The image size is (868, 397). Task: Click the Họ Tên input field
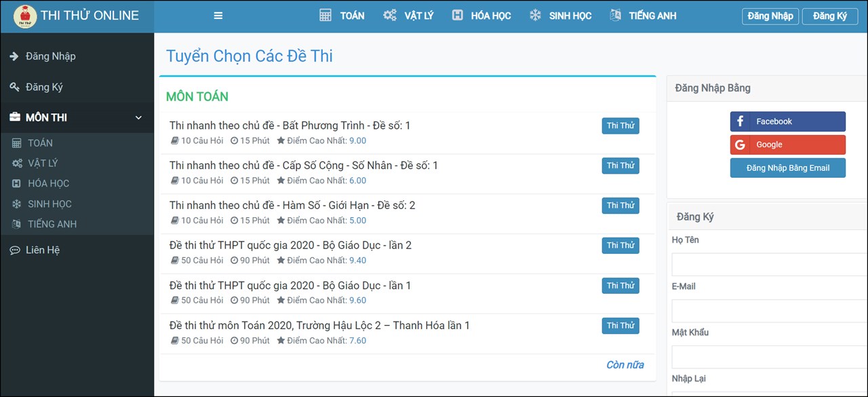(x=769, y=264)
